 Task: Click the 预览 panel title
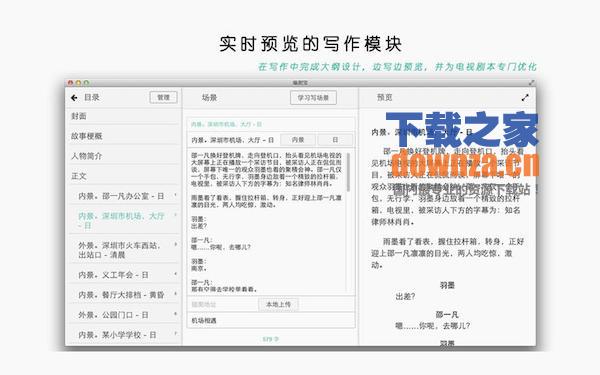click(385, 98)
